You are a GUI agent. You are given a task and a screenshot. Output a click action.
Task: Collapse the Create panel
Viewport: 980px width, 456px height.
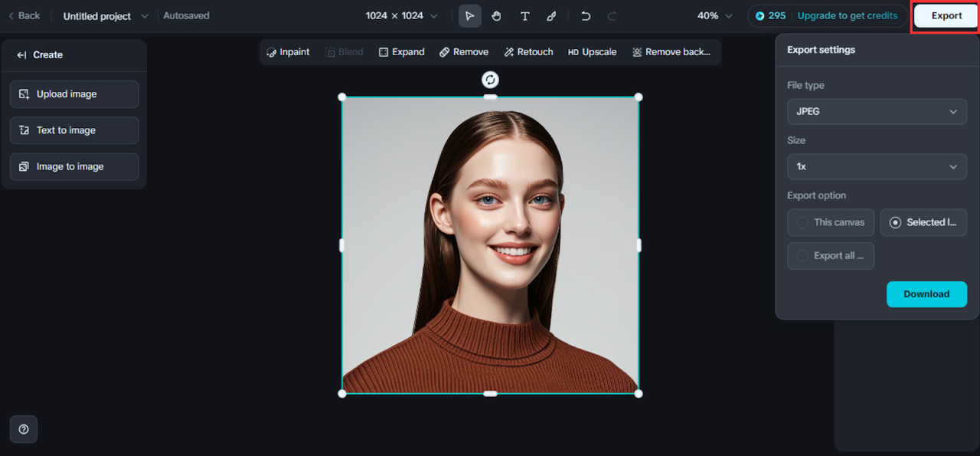tap(21, 55)
